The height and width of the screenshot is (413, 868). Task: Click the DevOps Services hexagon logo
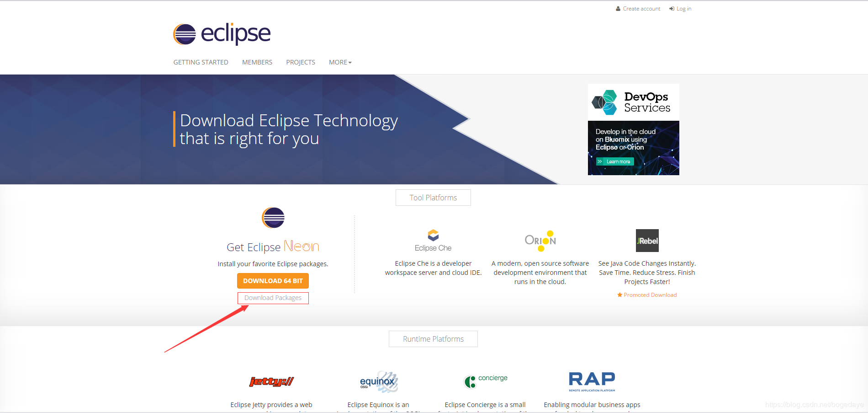point(605,102)
